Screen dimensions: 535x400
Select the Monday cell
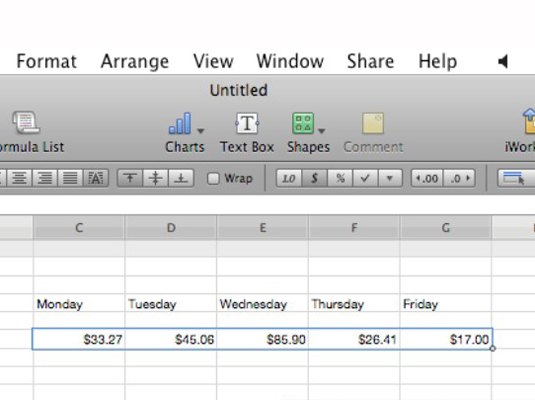[79, 304]
